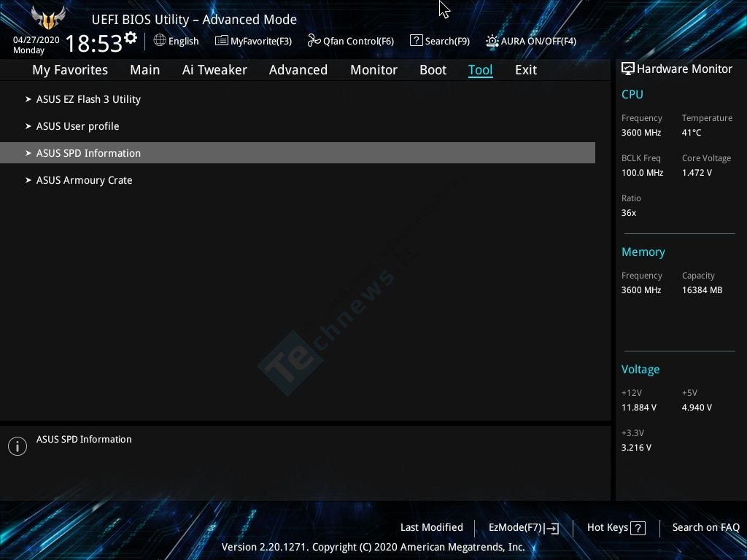Click +3.3V value 3.216 V
Image resolution: width=747 pixels, height=560 pixels.
[636, 448]
